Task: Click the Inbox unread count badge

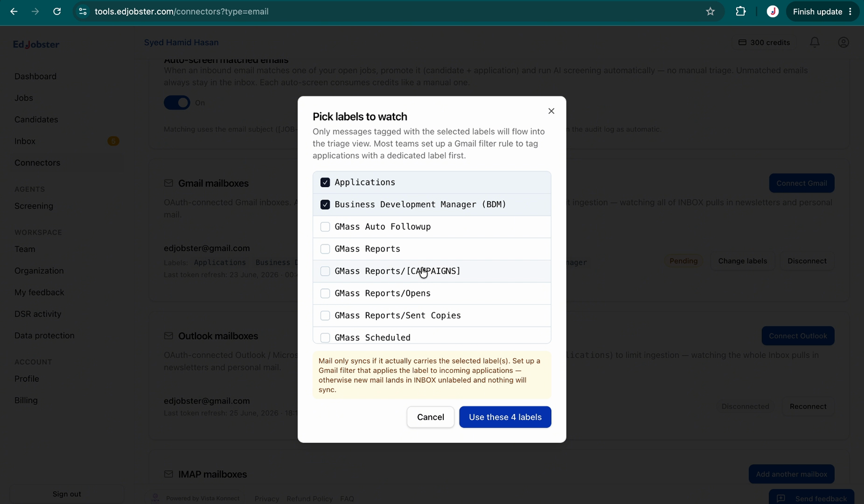Action: [x=113, y=141]
